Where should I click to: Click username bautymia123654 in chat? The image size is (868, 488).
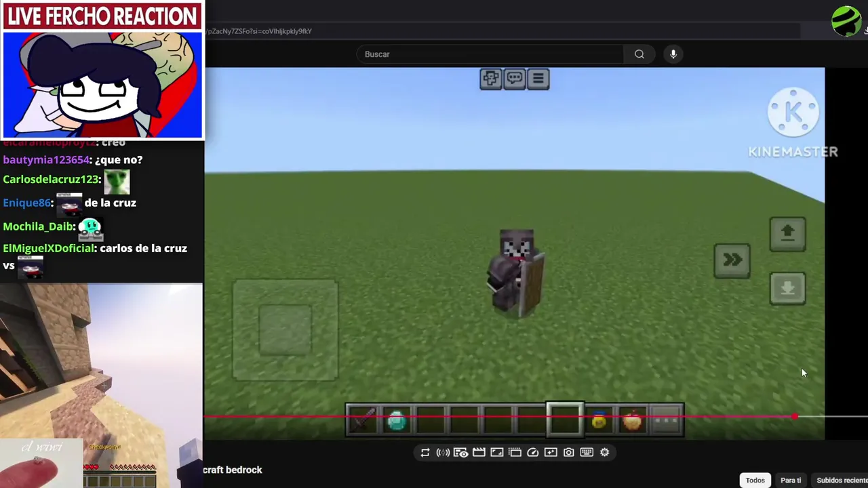click(x=46, y=160)
